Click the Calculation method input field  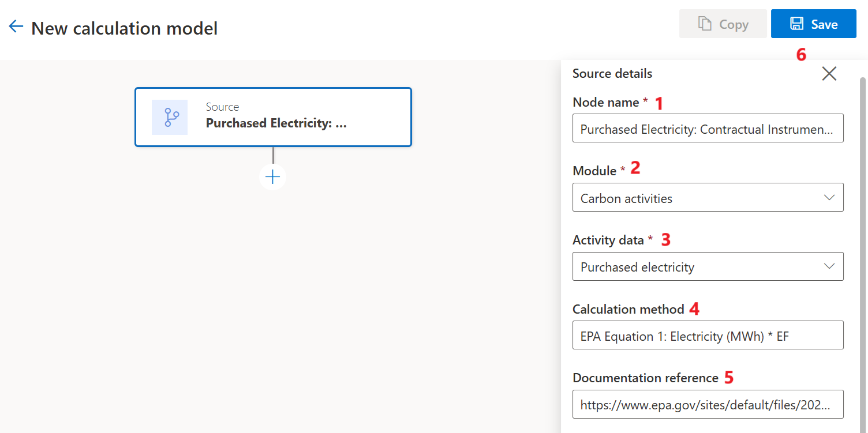point(708,336)
